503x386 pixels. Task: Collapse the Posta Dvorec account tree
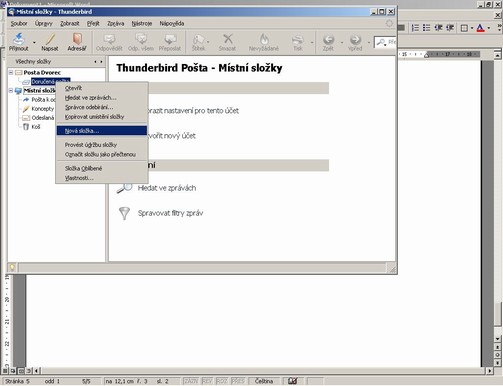tap(11, 72)
